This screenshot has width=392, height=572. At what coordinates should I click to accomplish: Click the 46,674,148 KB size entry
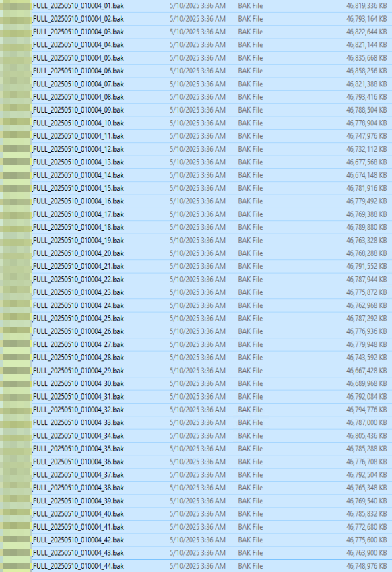point(366,175)
